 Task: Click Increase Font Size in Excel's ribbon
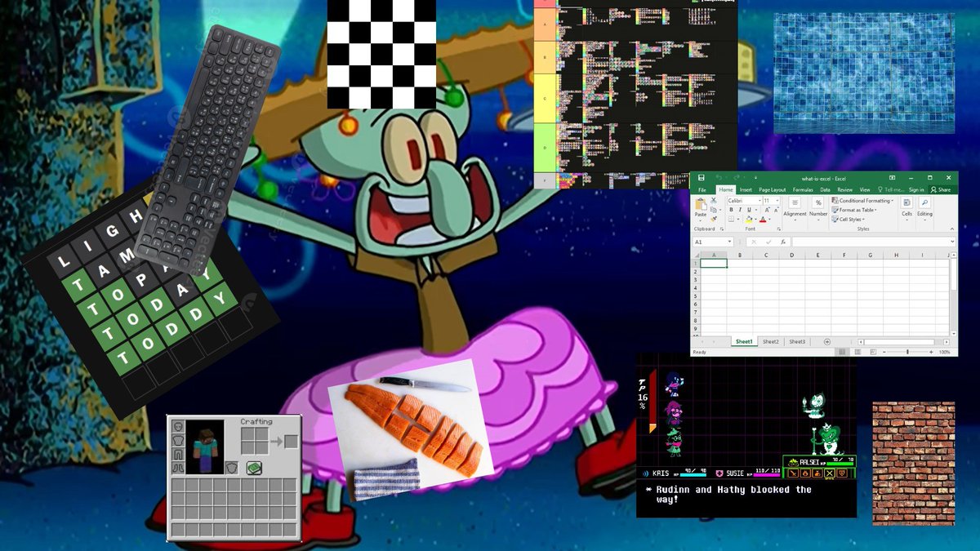(x=767, y=210)
